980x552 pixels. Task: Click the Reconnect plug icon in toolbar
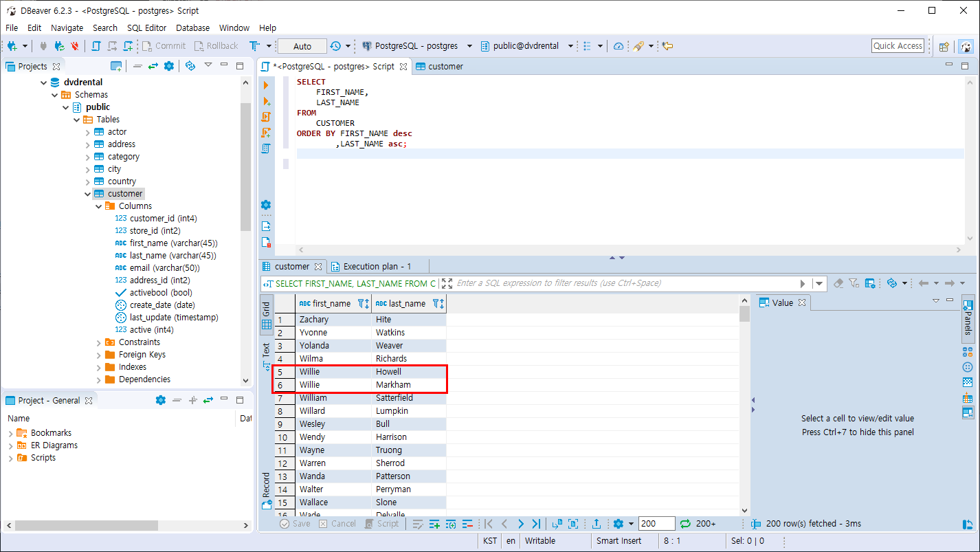tap(59, 46)
